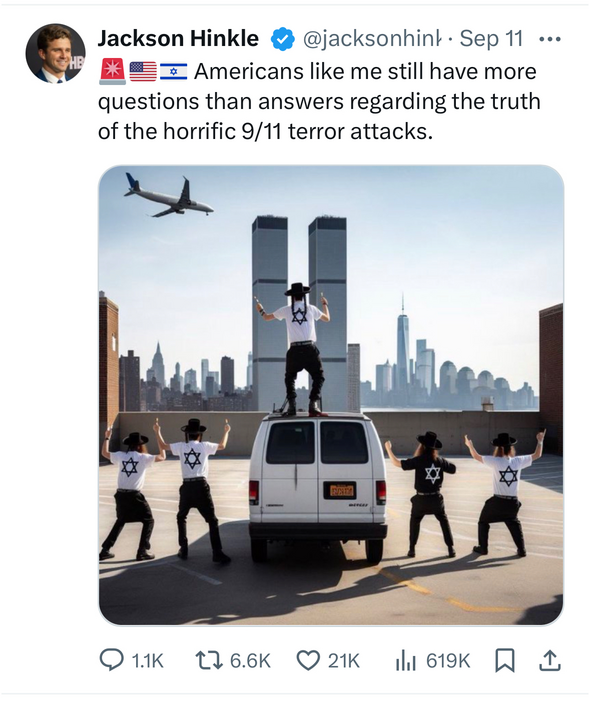The image size is (590, 701).
Task: Click the 619K views count
Action: (448, 661)
